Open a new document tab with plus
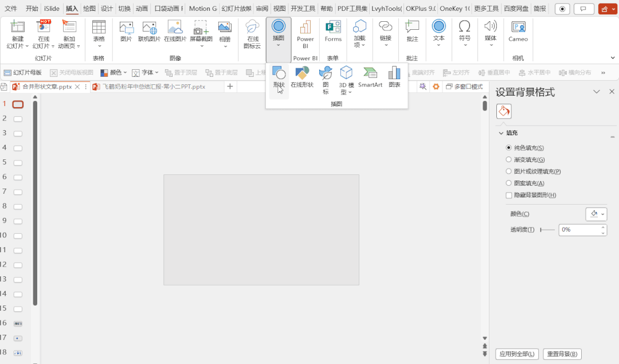 (230, 87)
